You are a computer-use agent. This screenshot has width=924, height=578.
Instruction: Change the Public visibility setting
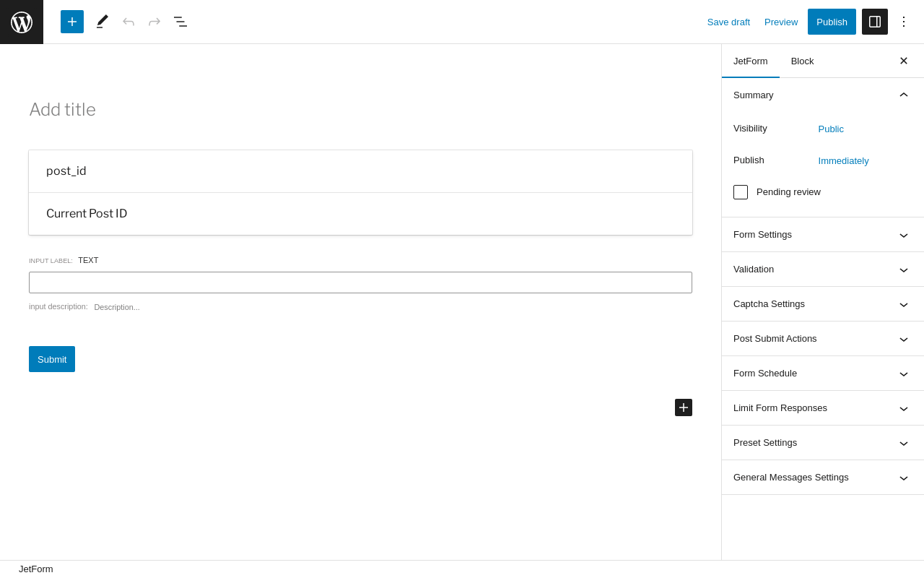(831, 129)
